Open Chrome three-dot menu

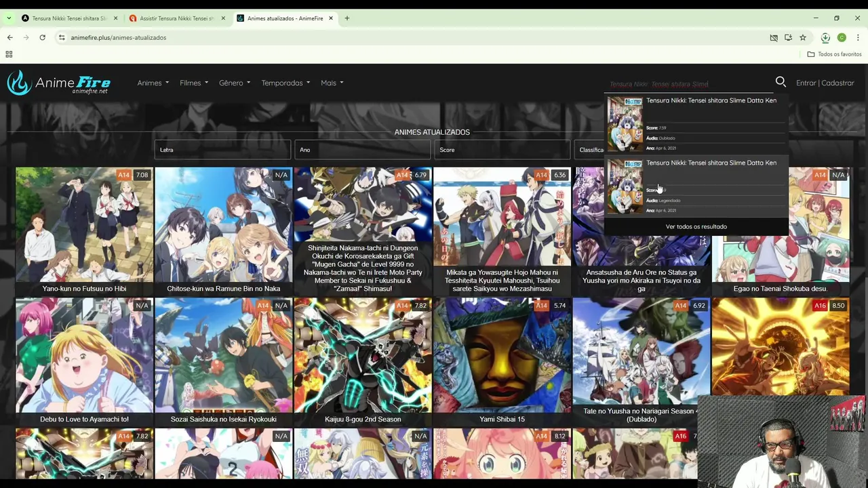tap(858, 37)
